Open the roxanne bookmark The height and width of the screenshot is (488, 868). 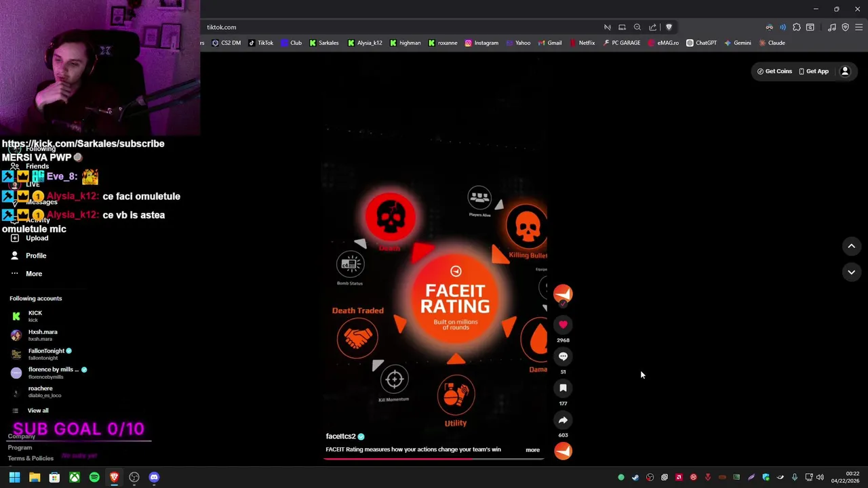tap(443, 43)
